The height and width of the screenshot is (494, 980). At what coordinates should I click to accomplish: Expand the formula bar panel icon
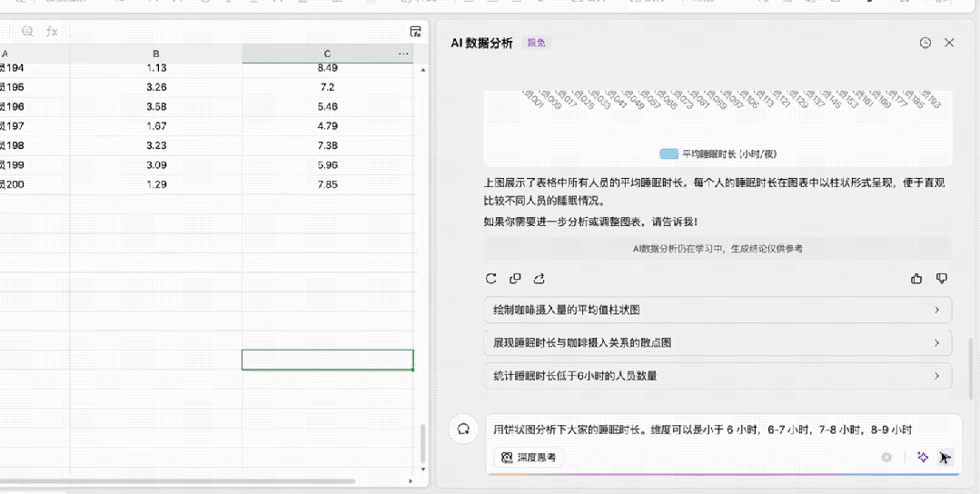(x=416, y=31)
